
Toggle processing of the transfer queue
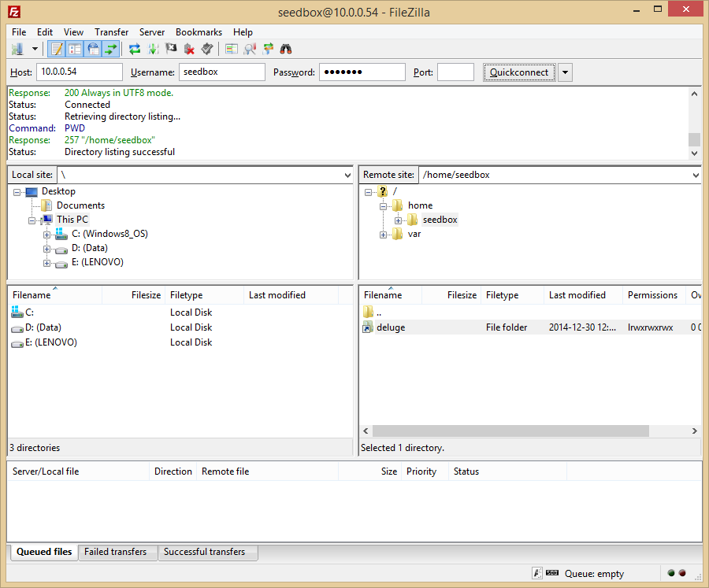tap(153, 49)
